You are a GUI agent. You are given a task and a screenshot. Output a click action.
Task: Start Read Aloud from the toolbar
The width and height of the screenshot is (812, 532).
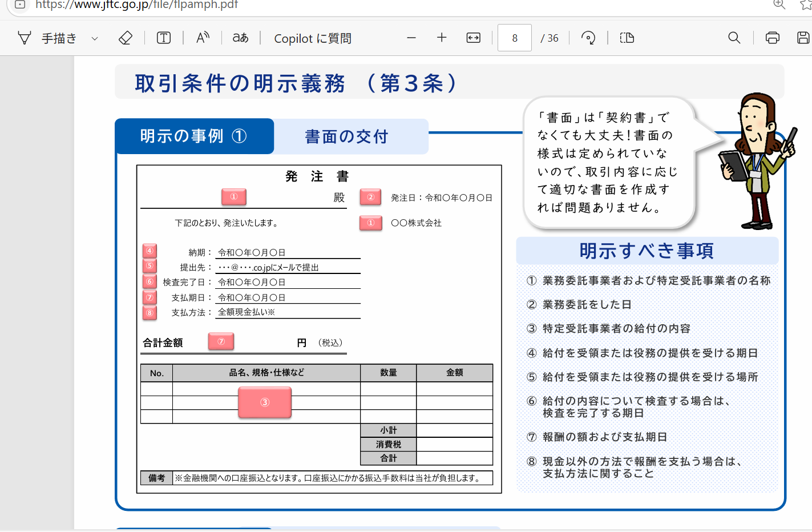tap(203, 38)
